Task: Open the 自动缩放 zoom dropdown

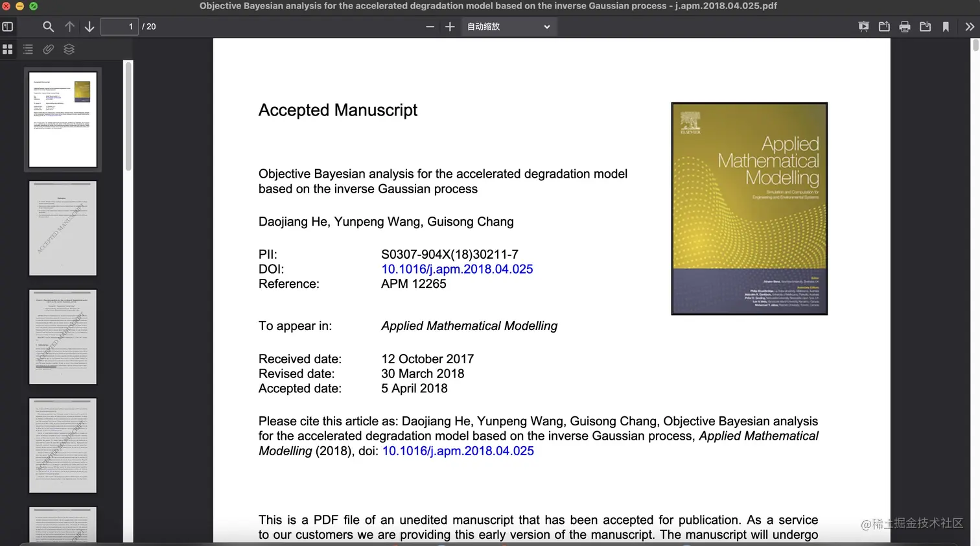Action: click(x=508, y=27)
